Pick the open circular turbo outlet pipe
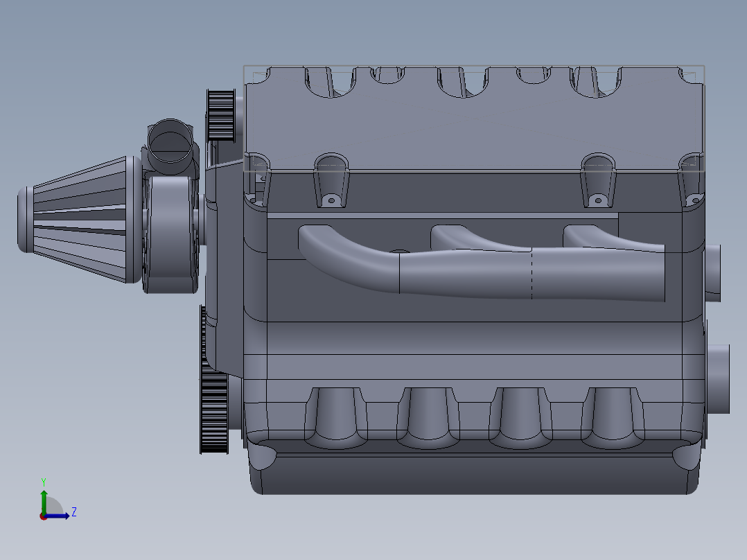Screen dimensions: 747x560 170,141
